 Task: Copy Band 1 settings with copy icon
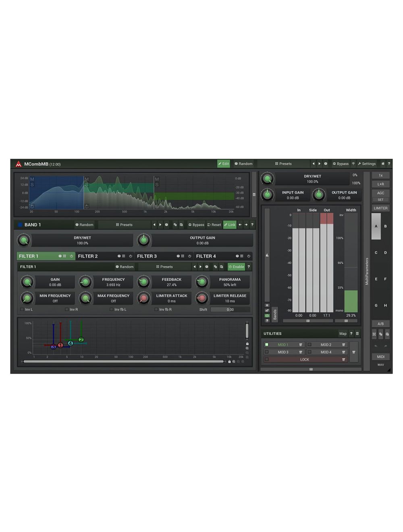pyautogui.click(x=175, y=225)
